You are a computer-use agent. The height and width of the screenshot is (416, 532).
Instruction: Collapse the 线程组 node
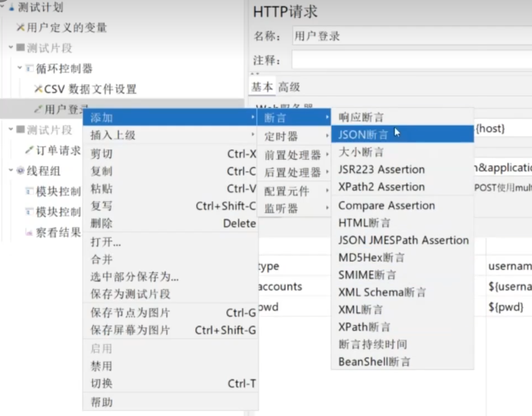(x=11, y=170)
